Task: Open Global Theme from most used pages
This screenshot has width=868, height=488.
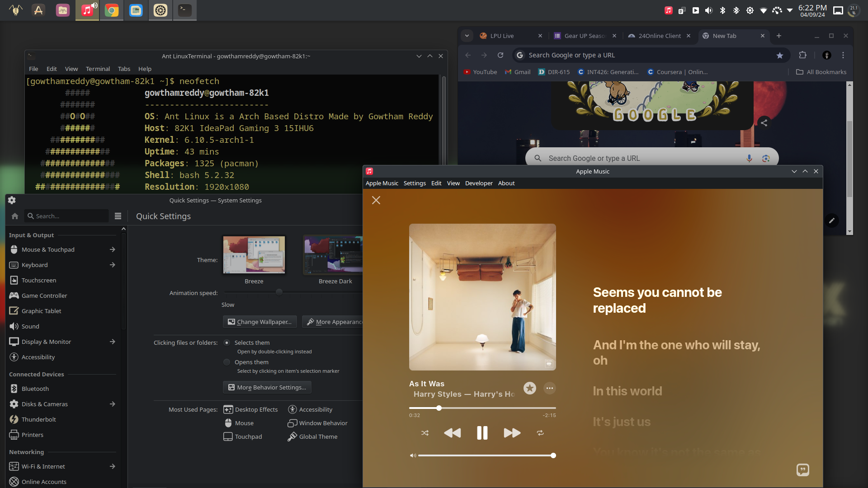Action: tap(313, 436)
